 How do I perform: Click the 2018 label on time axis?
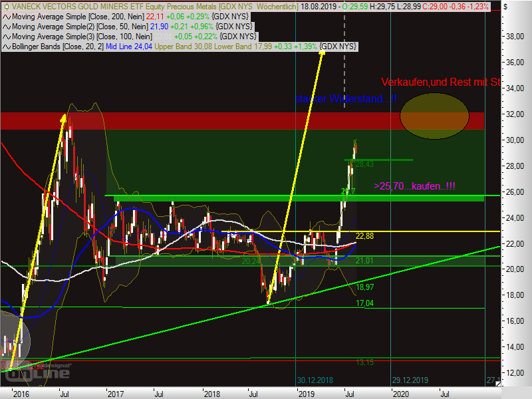click(212, 394)
